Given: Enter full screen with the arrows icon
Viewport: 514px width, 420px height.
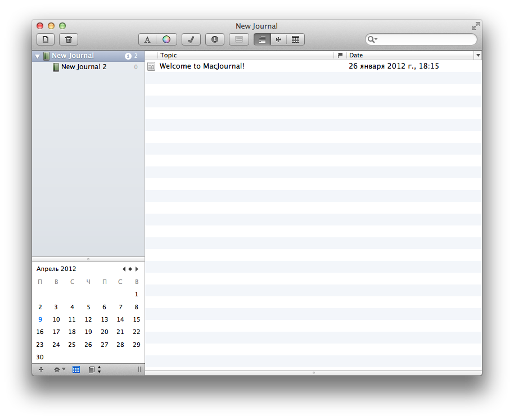Looking at the screenshot, I should coord(475,26).
